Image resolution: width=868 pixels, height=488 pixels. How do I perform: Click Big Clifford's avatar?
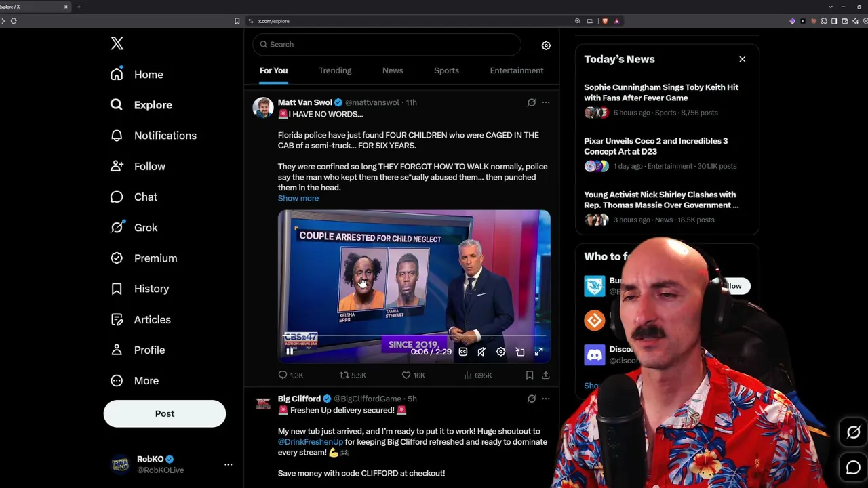(x=263, y=404)
